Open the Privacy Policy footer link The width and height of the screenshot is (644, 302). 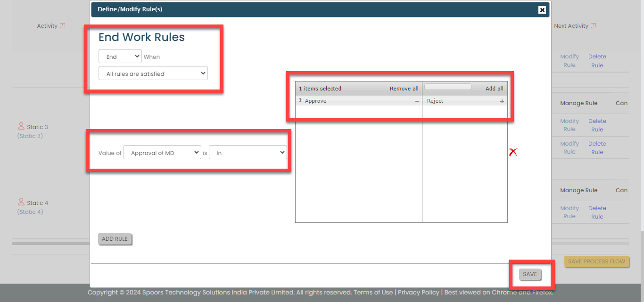(x=418, y=292)
